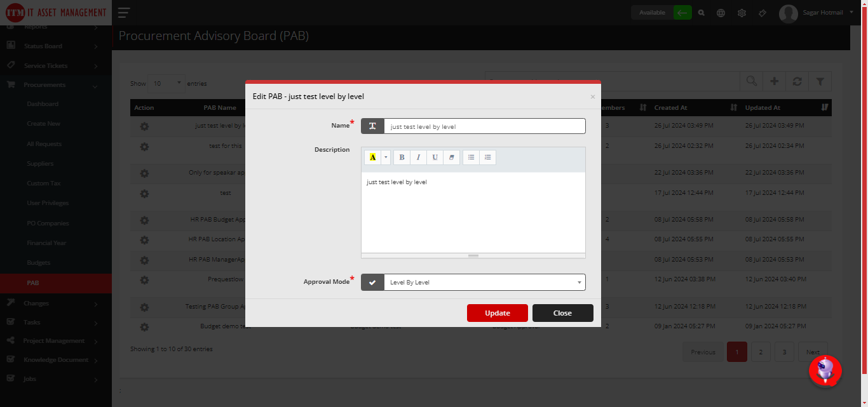Click action gear for 'HR PAB Budget' row
The image size is (868, 407).
click(144, 220)
